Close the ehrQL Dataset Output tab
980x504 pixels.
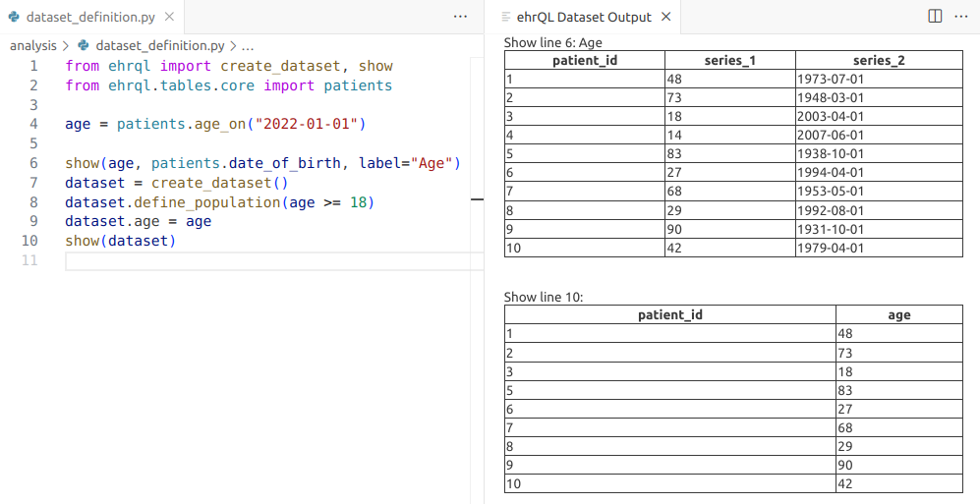[x=665, y=17]
